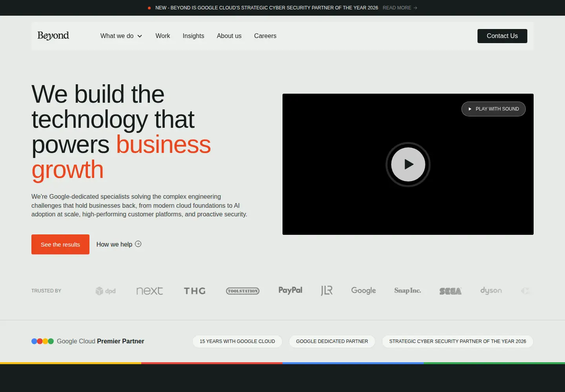Screen dimensions: 565x392
Task: Click the THG logo
Action: 195,291
